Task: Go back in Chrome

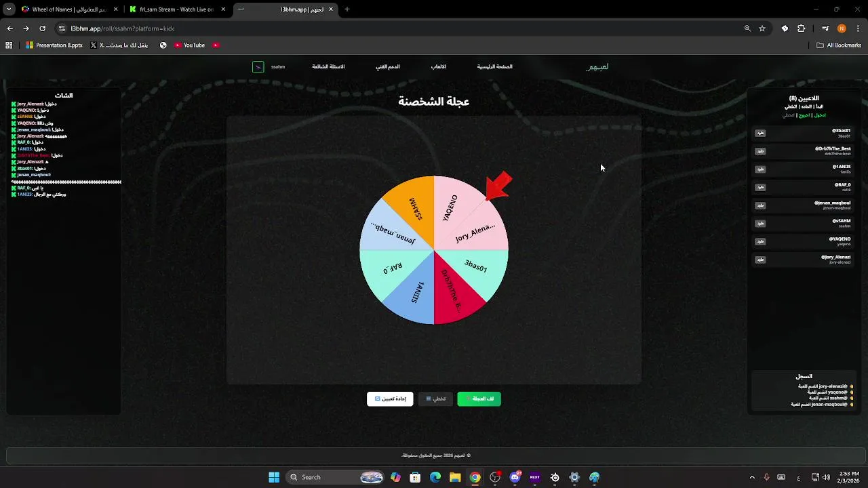Action: [9, 28]
